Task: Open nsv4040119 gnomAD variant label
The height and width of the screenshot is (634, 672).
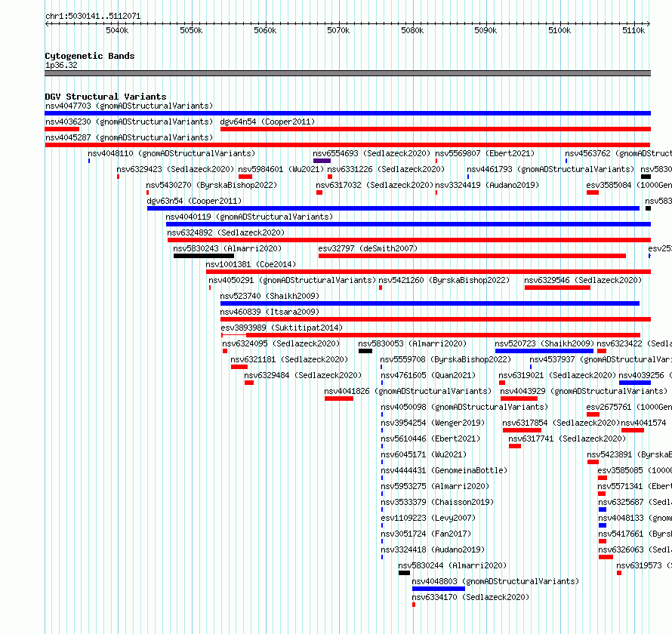Action: tap(249, 217)
